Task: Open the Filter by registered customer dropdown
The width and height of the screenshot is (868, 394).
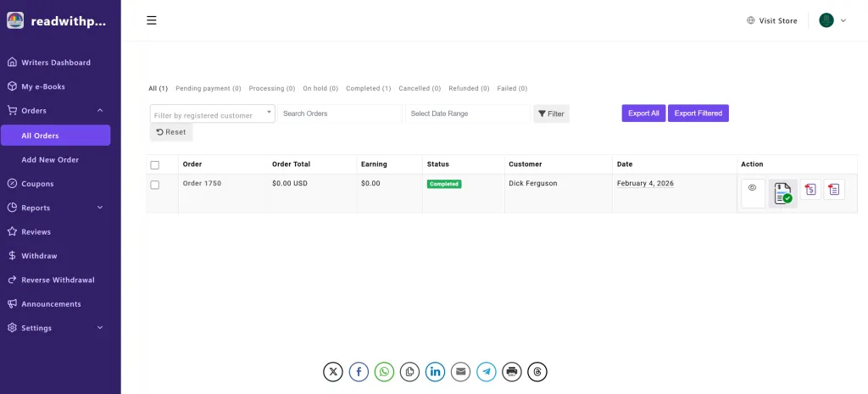Action: point(212,114)
